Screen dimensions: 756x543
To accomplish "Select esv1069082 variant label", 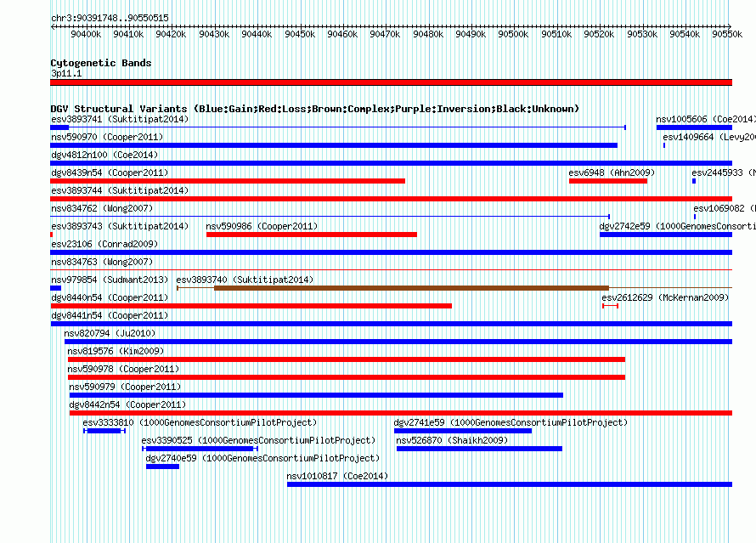I will coord(725,208).
